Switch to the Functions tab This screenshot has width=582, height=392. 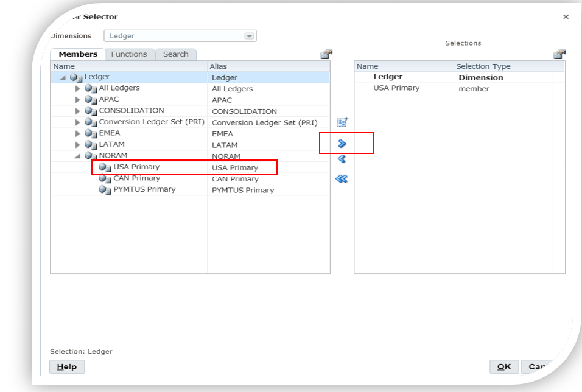click(128, 54)
